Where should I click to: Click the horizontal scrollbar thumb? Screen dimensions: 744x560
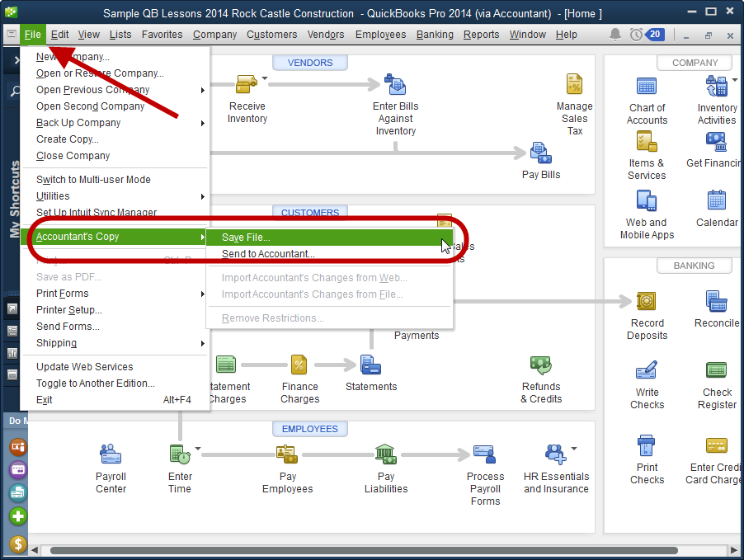[x=364, y=550]
